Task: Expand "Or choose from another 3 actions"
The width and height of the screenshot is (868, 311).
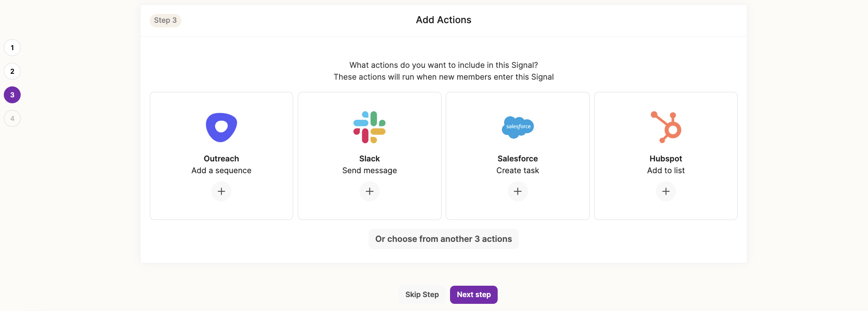Action: coord(443,239)
